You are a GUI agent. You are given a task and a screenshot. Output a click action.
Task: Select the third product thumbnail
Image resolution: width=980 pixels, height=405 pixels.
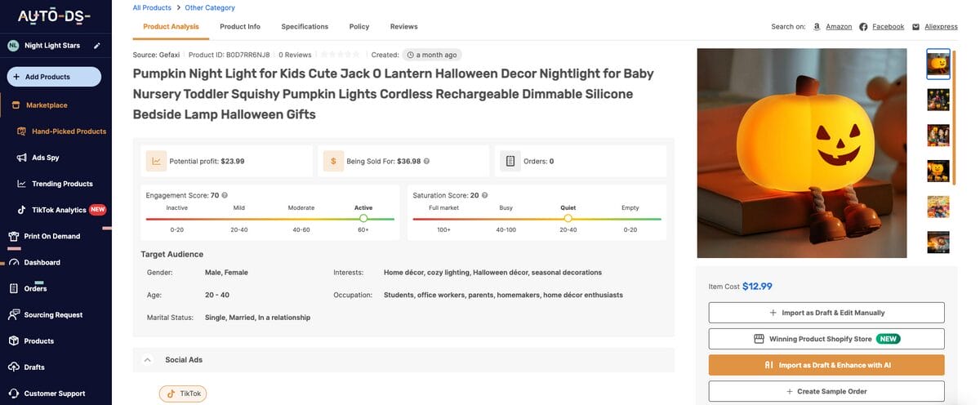tap(938, 135)
